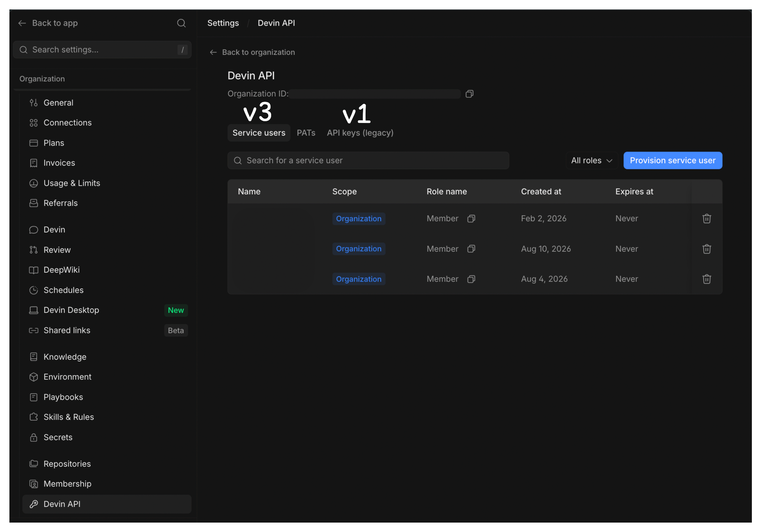Click the Secrets padlock icon
761x532 pixels.
34,438
